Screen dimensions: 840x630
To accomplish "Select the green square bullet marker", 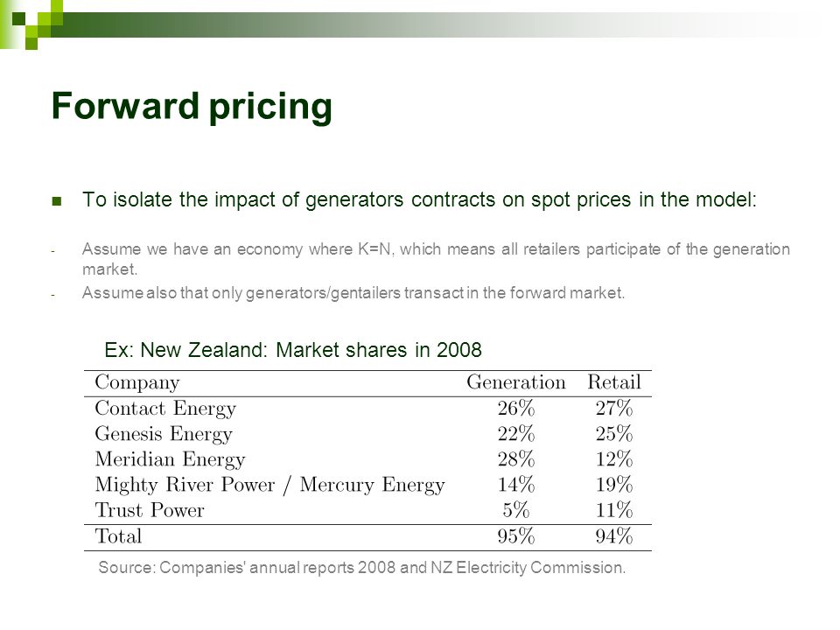I will (x=56, y=201).
